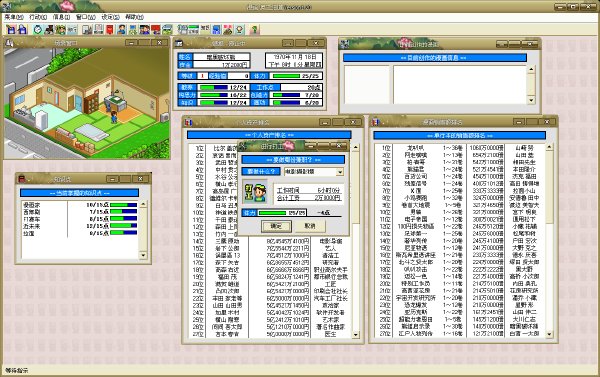Click the lightbulb idea toolbar icon
This screenshot has height=377, width=600.
tap(239, 29)
